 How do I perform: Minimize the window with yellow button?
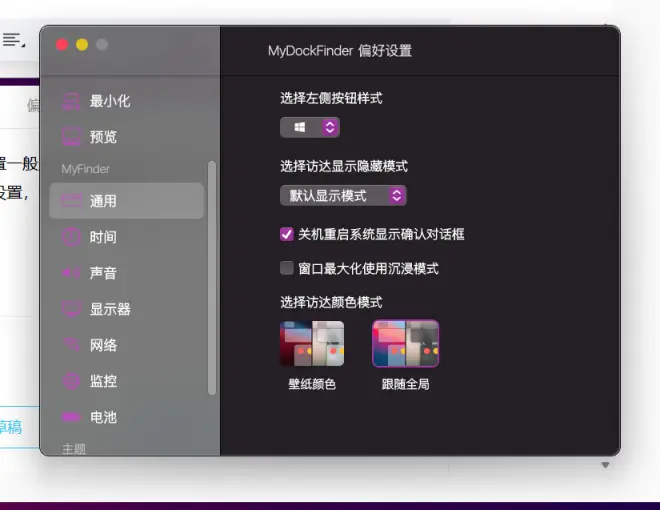click(82, 45)
